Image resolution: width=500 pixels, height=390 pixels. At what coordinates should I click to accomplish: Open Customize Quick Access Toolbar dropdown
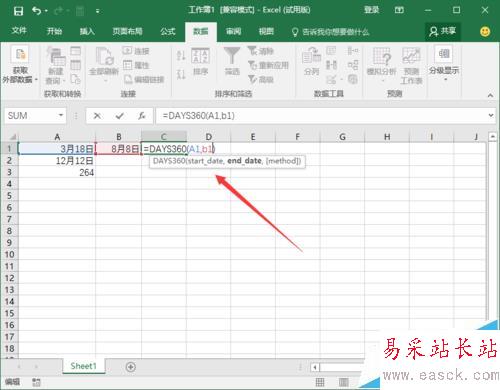[97, 11]
